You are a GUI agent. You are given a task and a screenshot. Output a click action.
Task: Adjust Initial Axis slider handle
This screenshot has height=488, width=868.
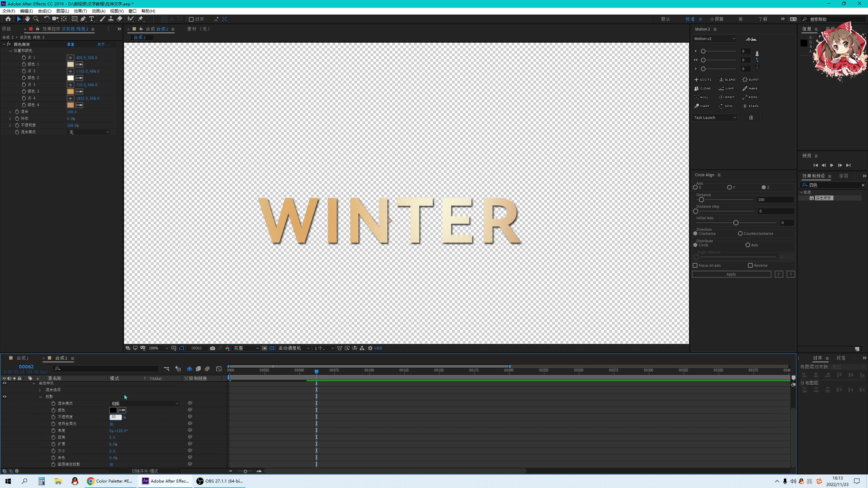[x=736, y=223]
